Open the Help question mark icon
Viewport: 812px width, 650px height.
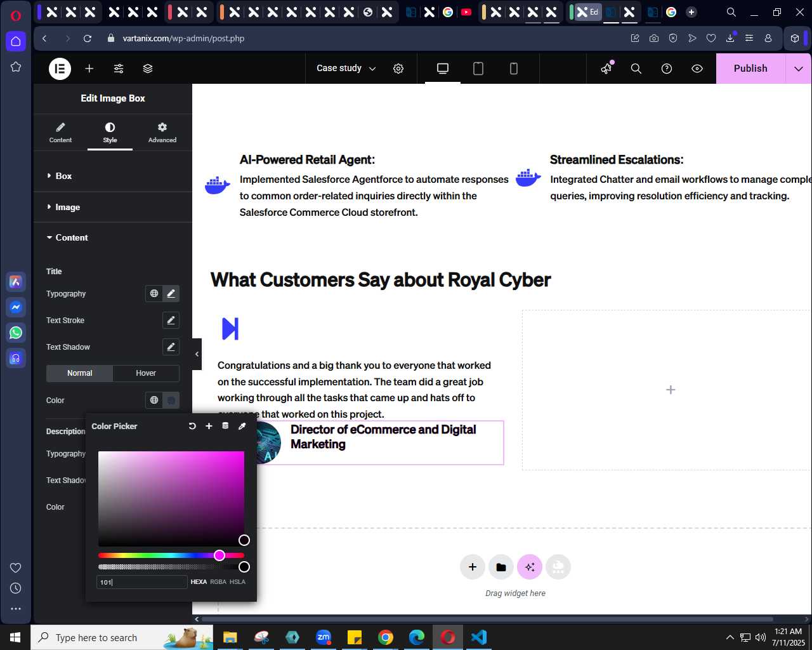pyautogui.click(x=667, y=69)
